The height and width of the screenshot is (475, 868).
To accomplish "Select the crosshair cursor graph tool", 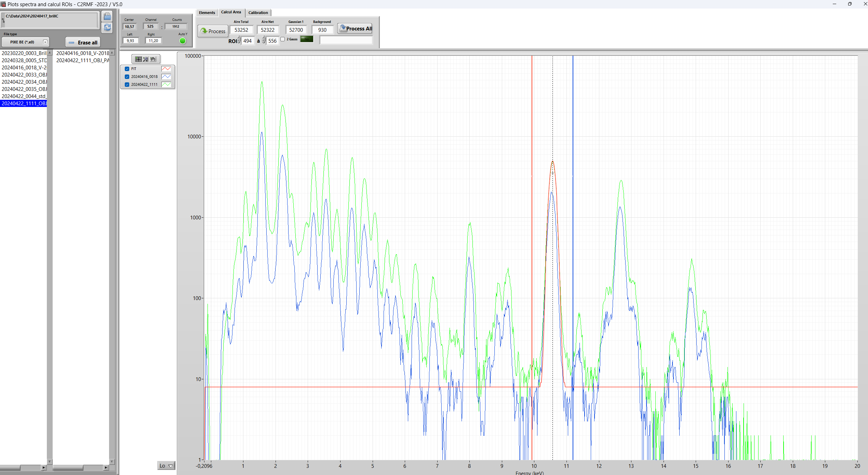I will point(138,59).
